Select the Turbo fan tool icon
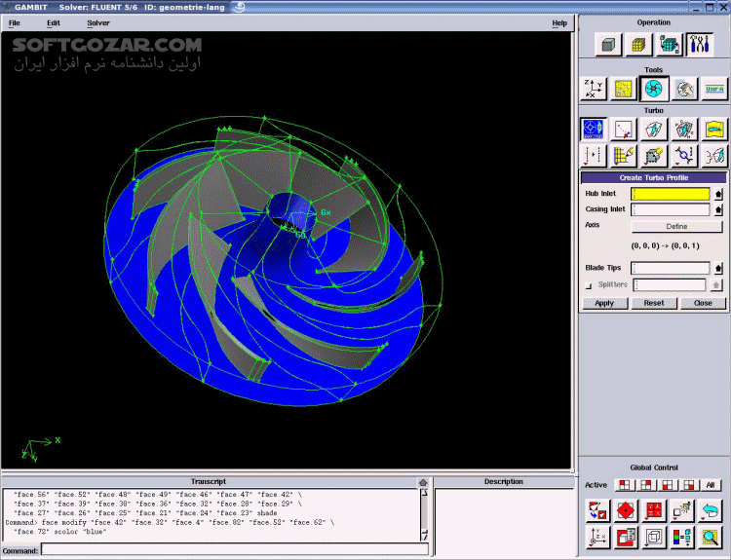 pyautogui.click(x=655, y=90)
